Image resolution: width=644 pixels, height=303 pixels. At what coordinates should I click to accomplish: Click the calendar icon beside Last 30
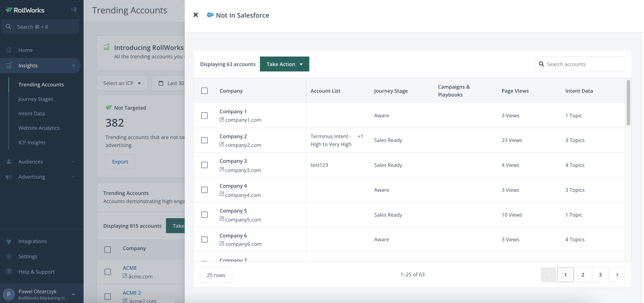pos(161,83)
